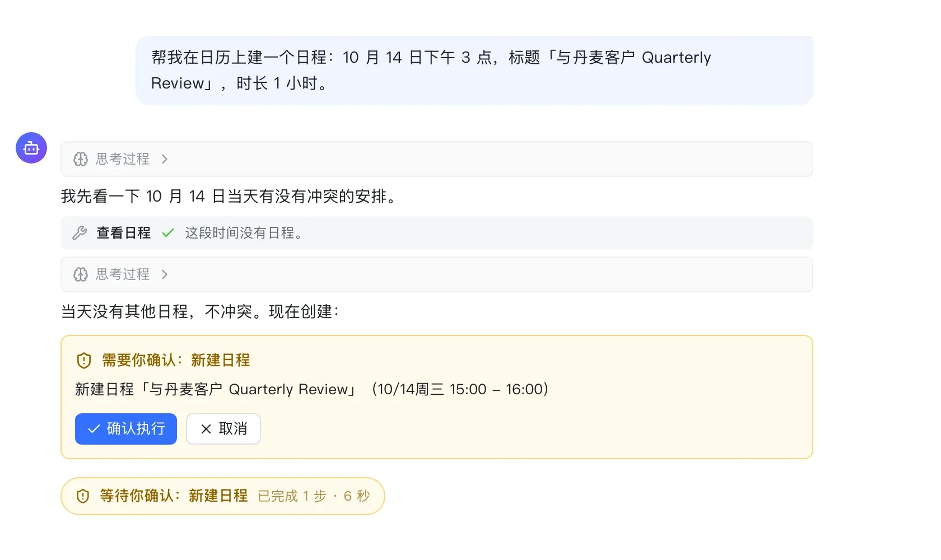Screen dimensions: 941x560
Task: Expand the second 思考过程 chevron
Action: point(164,274)
